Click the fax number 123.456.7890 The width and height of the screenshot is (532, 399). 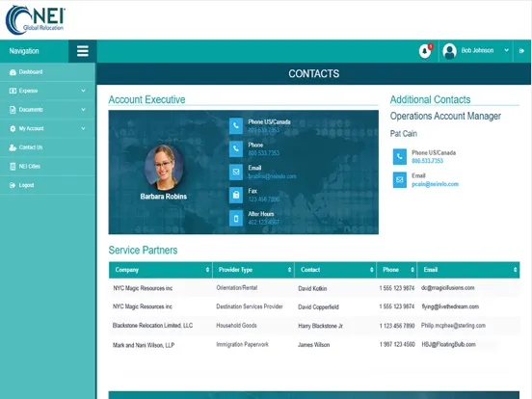(x=264, y=199)
